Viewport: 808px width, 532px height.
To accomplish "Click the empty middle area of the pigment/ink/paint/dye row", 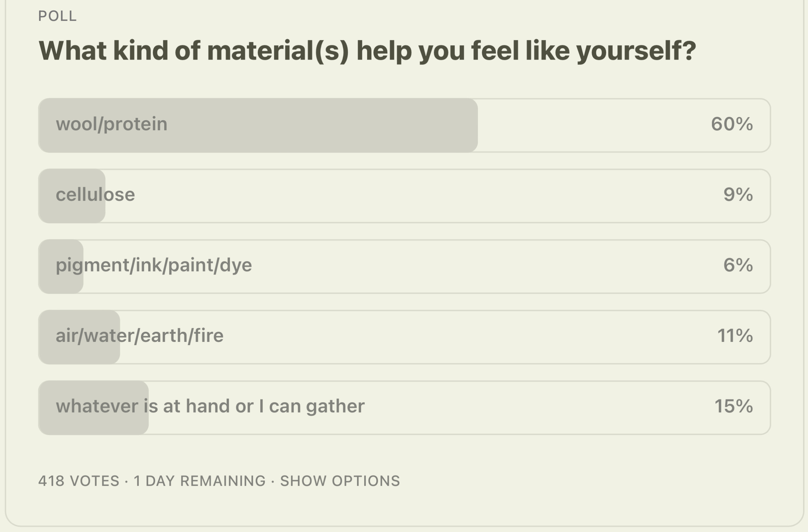I will point(475,267).
